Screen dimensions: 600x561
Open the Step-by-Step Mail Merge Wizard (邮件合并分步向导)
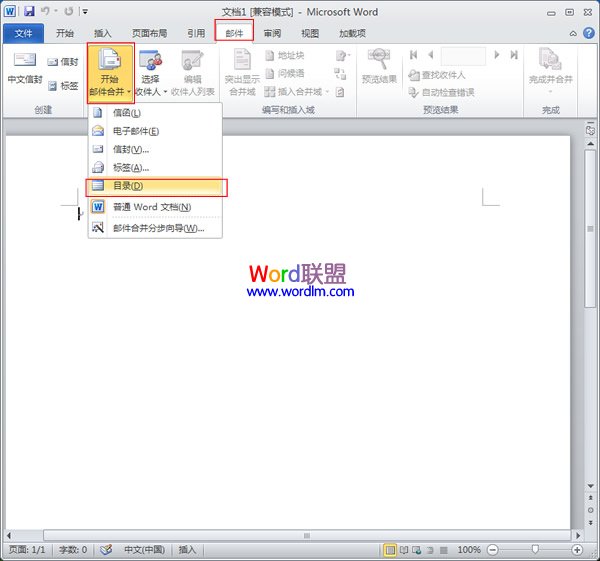158,228
